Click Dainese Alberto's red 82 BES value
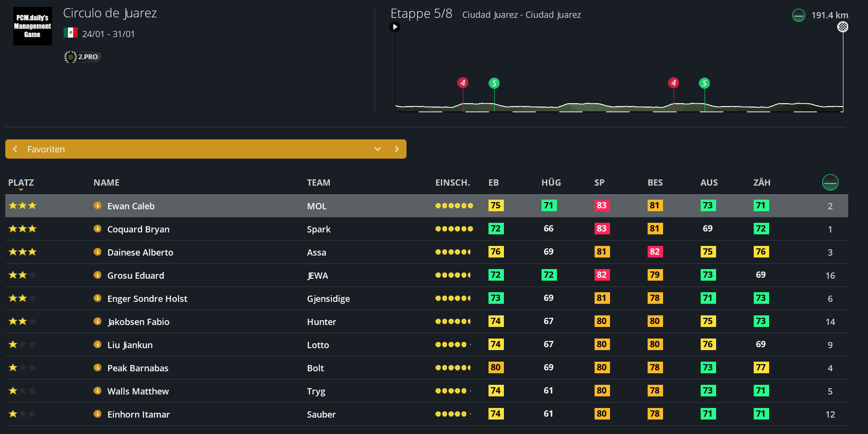The width and height of the screenshot is (868, 434). 654,252
